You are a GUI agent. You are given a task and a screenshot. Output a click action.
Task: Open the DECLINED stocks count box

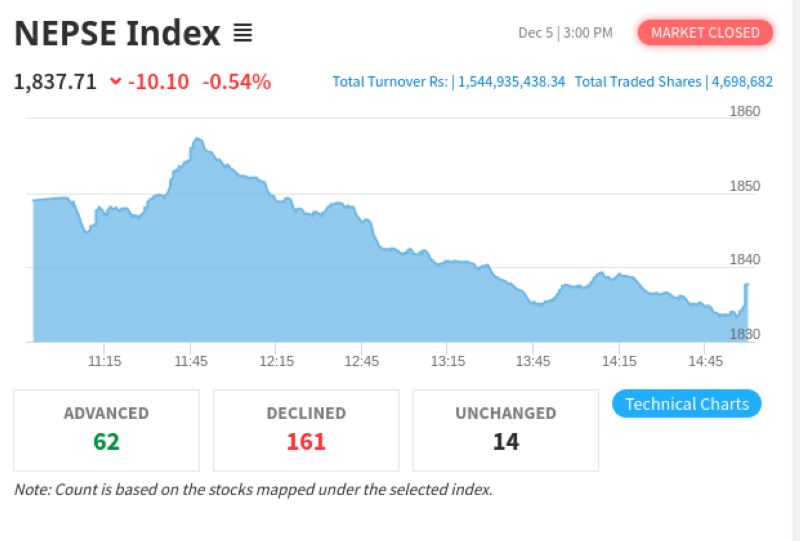pyautogui.click(x=306, y=430)
